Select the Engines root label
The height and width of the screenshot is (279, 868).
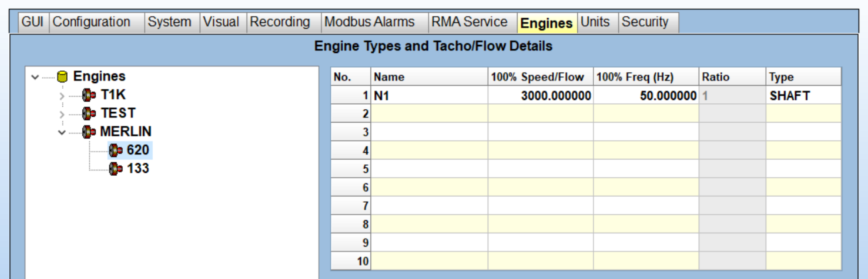99,76
